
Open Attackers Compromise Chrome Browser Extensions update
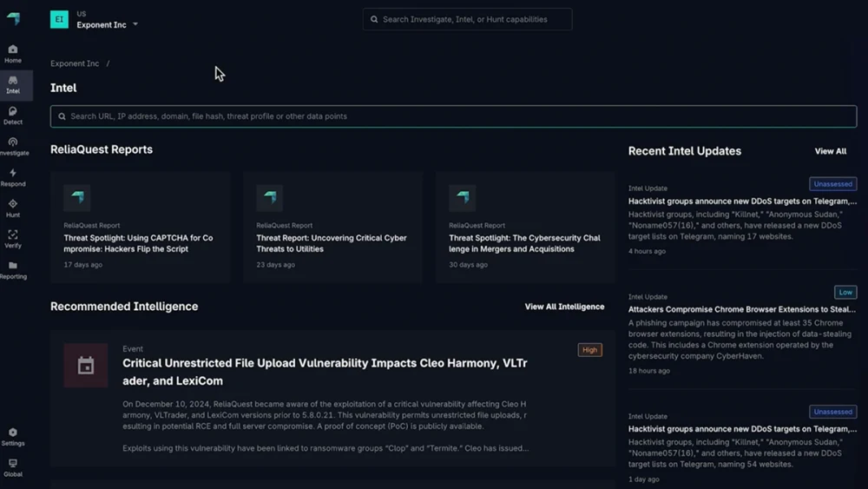[742, 309]
